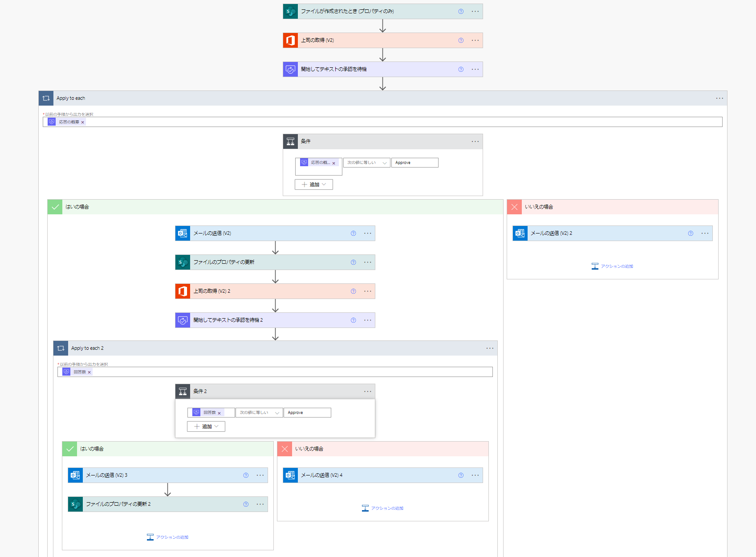This screenshot has width=756, height=557.
Task: Collapse the Apply to each 2 header
Action: click(x=275, y=348)
